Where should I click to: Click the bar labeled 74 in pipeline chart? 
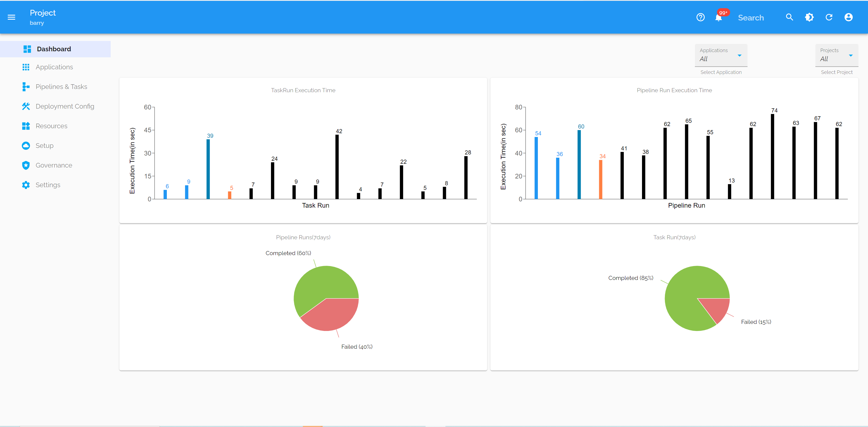coord(772,157)
